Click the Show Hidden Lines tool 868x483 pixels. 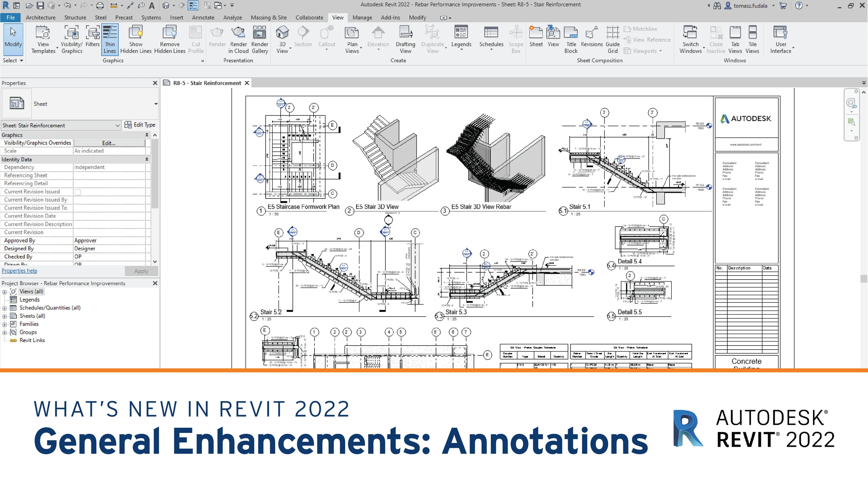[135, 39]
